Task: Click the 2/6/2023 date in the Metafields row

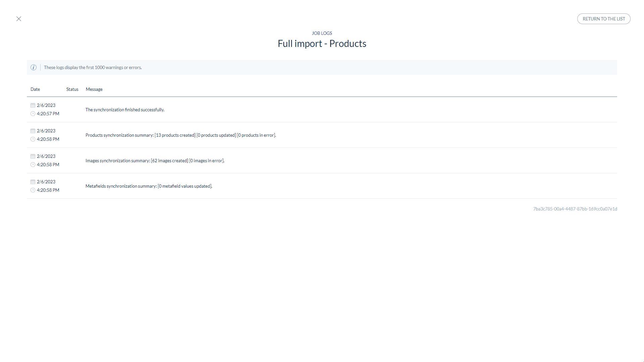Action: pyautogui.click(x=46, y=182)
